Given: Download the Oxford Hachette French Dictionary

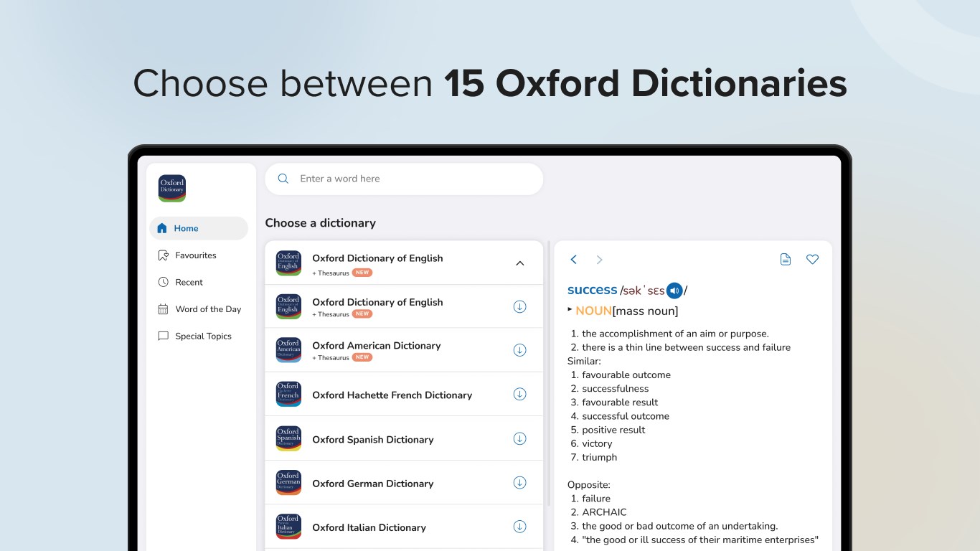Looking at the screenshot, I should coord(519,394).
